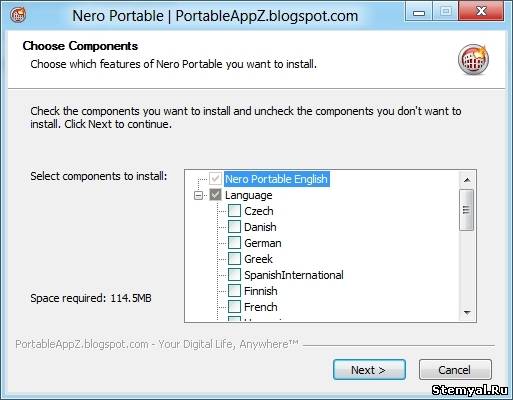The width and height of the screenshot is (513, 400).
Task: Click the Next button to continue
Action: (x=369, y=370)
